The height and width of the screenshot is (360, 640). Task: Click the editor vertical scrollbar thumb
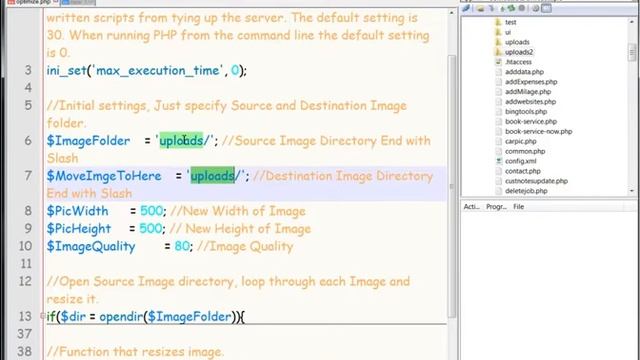[451, 186]
